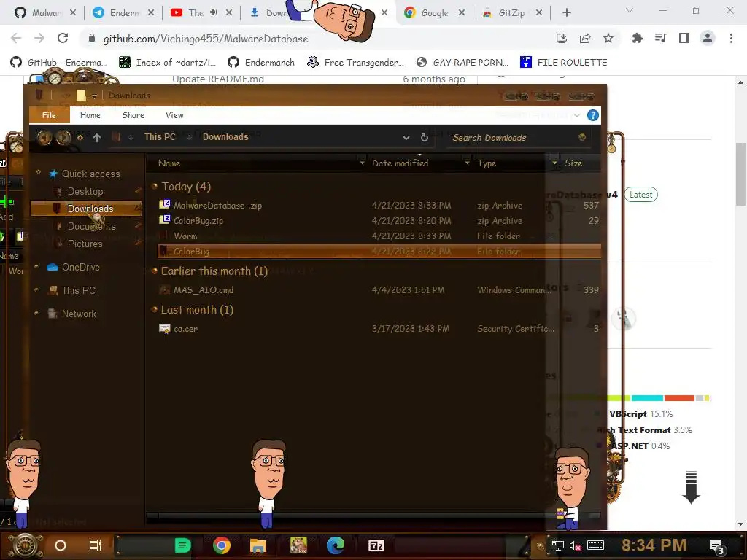
Task: Share this page icon in Chrome
Action: tap(585, 38)
